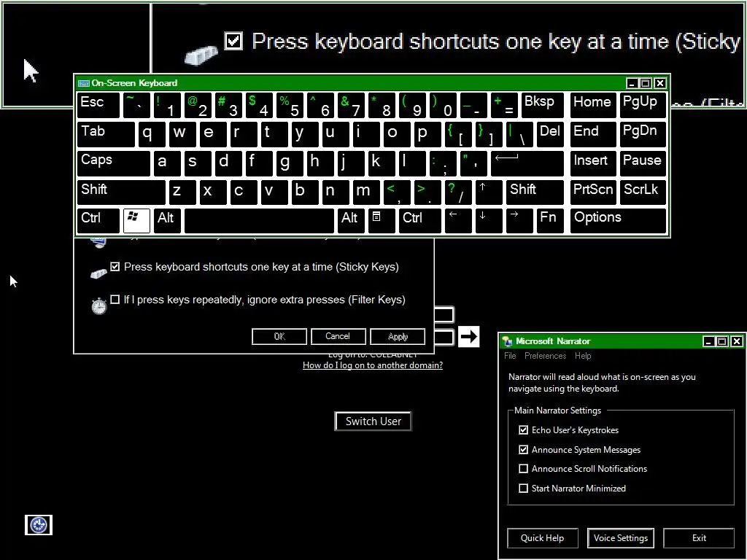
Task: Tap the Del key on On-Screen Keyboard
Action: coord(550,134)
